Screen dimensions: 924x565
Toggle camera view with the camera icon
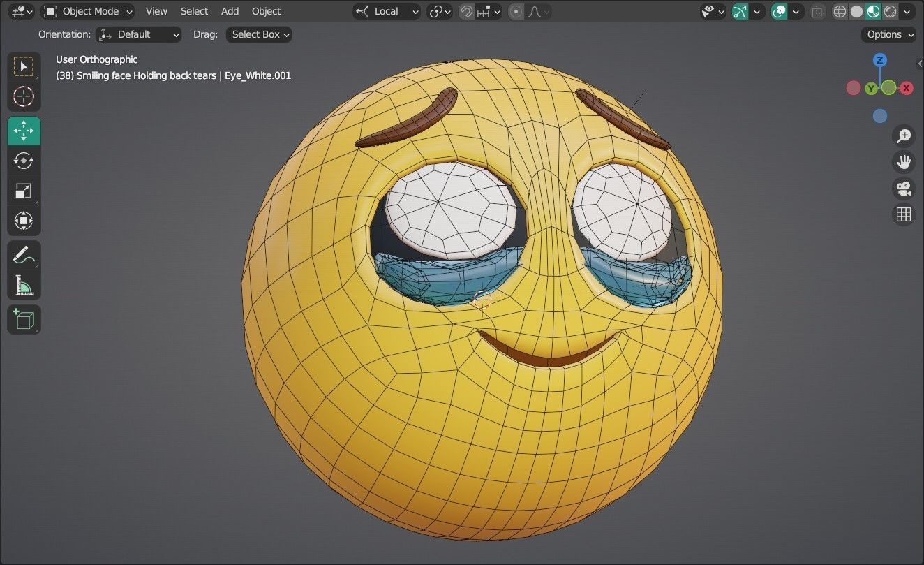point(904,189)
